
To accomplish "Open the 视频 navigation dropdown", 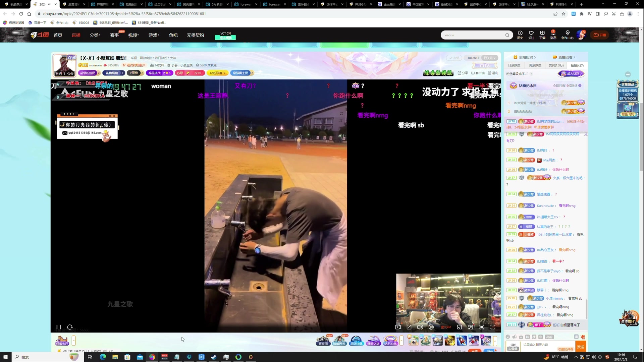I will tap(133, 35).
